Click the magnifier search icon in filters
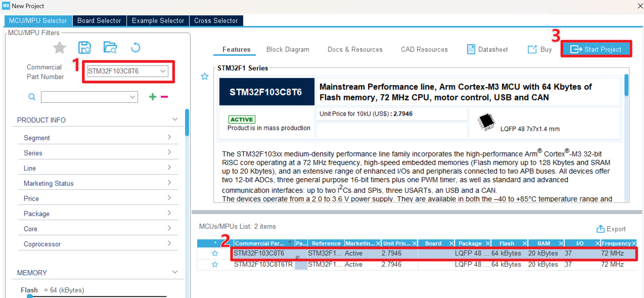The width and height of the screenshot is (644, 298). click(x=32, y=97)
